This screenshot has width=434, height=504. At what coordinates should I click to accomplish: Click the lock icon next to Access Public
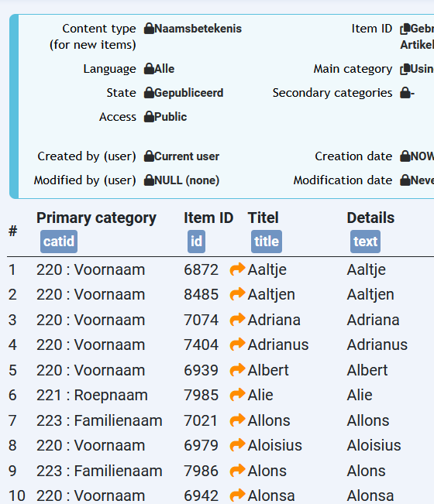click(149, 117)
